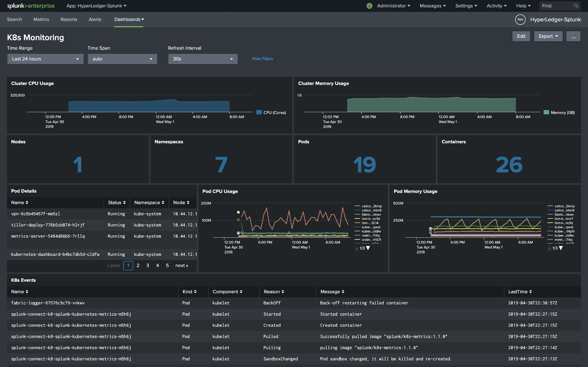The width and height of the screenshot is (588, 367).
Task: Click the Edit dashboard button
Action: click(521, 36)
